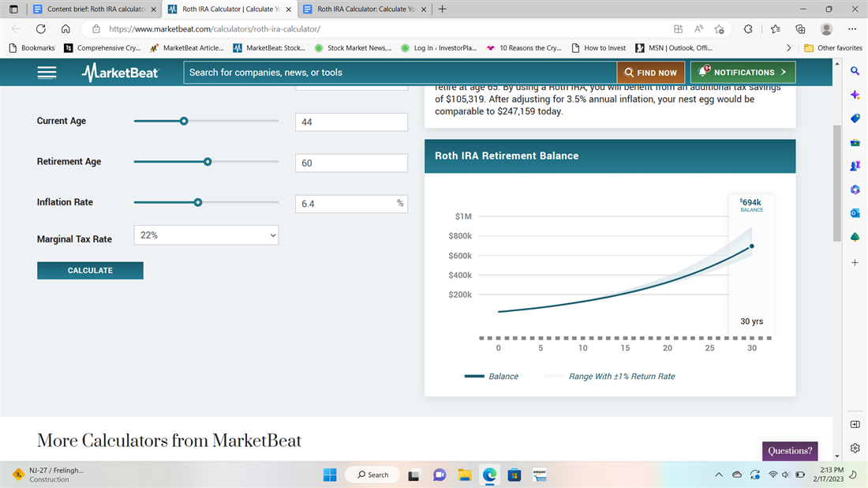Image resolution: width=868 pixels, height=488 pixels.
Task: Open browser Extensions puzzle icon
Action: 748,28
